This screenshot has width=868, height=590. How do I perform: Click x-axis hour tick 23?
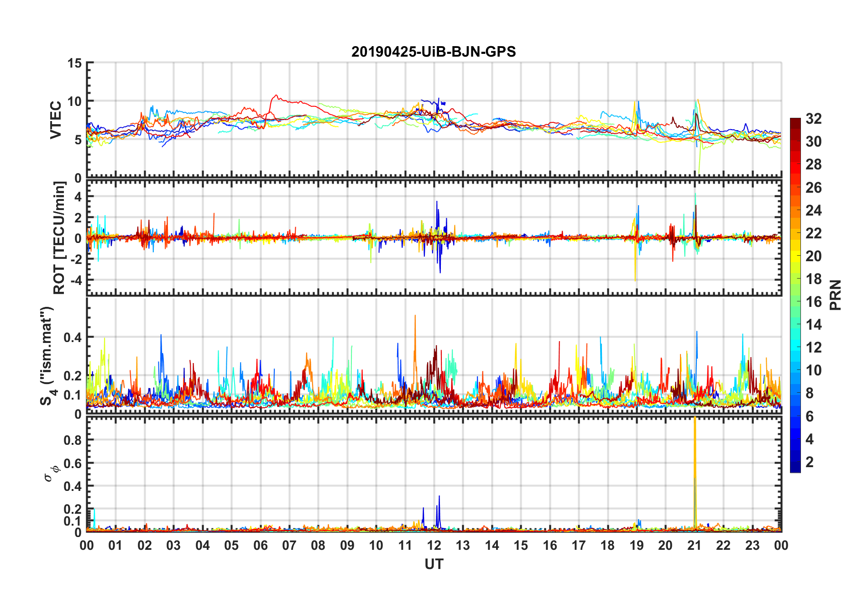[x=752, y=545]
